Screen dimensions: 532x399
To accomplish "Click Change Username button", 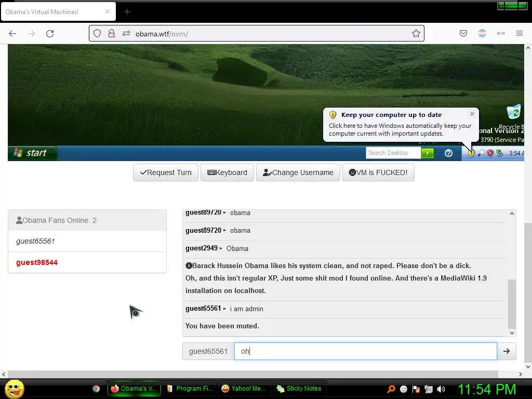I will tap(298, 172).
